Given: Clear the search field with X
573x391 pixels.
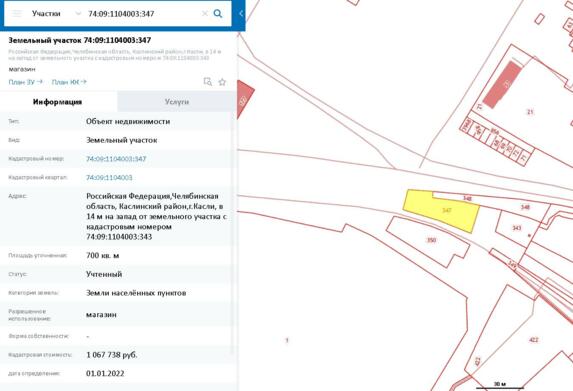Looking at the screenshot, I should click(205, 14).
